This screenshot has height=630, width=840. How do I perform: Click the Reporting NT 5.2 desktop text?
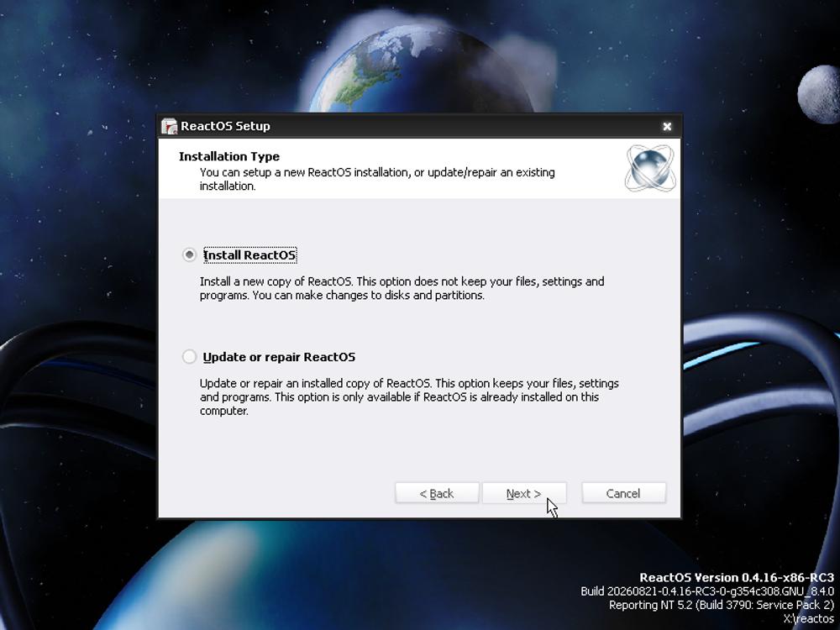coord(722,605)
